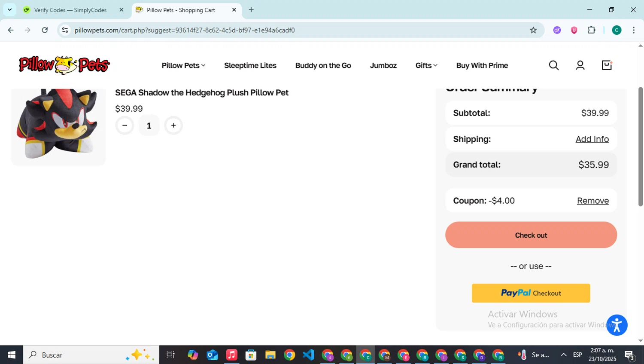Click the Buscar taskbar search box
Viewport: 644px width, 364px height.
[91, 355]
